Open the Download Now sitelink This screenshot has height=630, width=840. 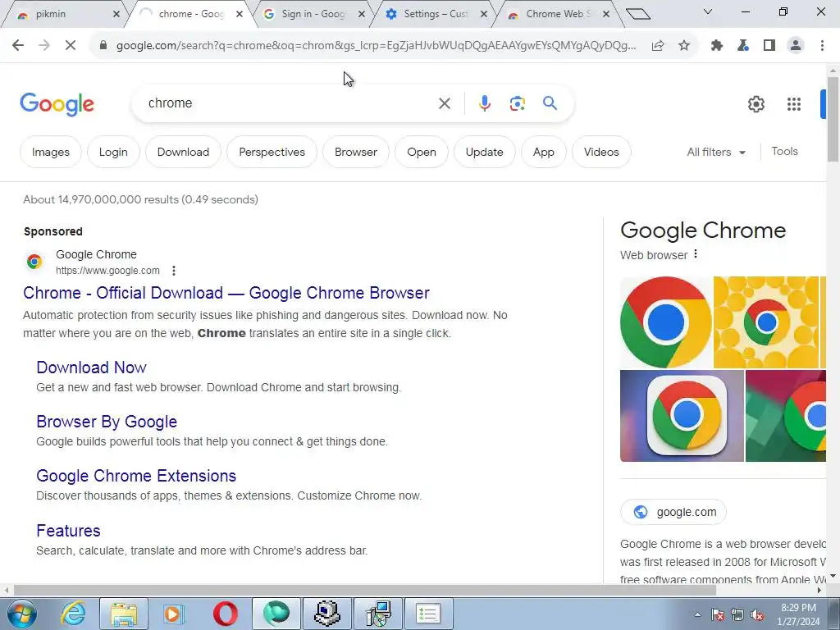[x=91, y=367]
